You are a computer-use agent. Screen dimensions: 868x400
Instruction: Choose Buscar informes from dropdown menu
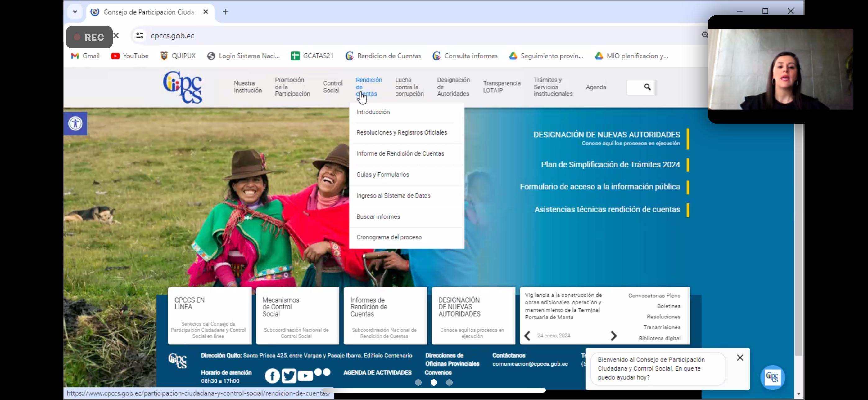click(378, 216)
